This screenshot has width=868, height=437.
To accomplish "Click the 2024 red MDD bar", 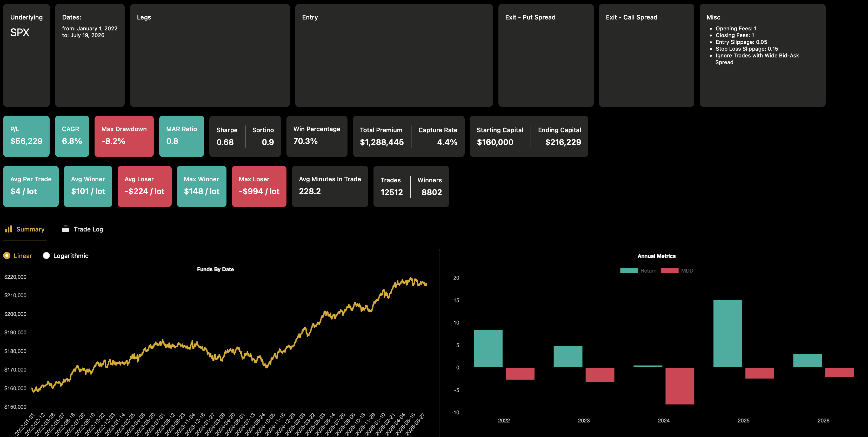I will click(x=680, y=386).
